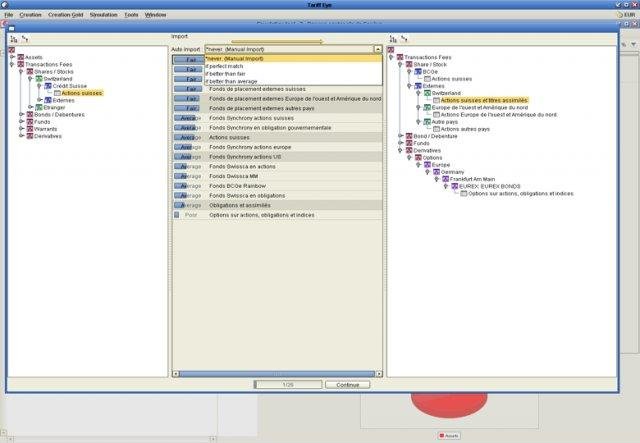Viewport: 640px width, 443px height.
Task: Click the Frankfurt Am Main node icon
Action: click(x=446, y=179)
